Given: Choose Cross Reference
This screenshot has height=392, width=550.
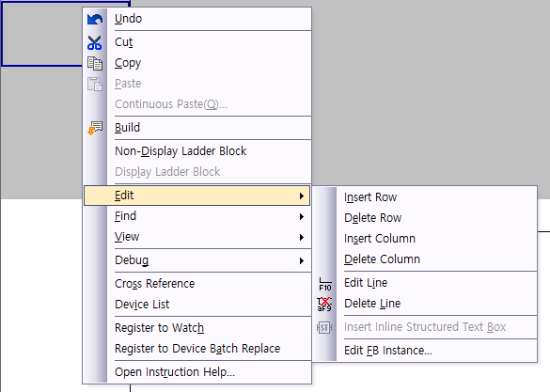Looking at the screenshot, I should click(197, 284).
